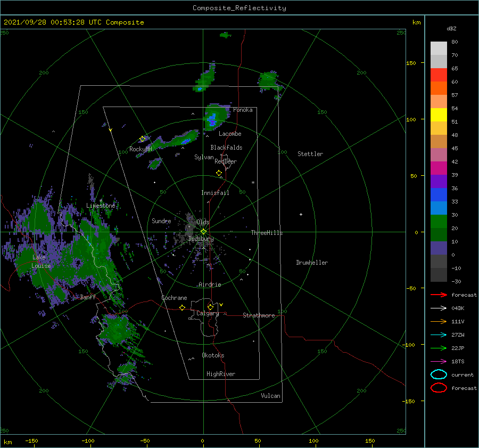Click the 2021/09/28 00:53:28 UTC timestamp

(x=53, y=22)
